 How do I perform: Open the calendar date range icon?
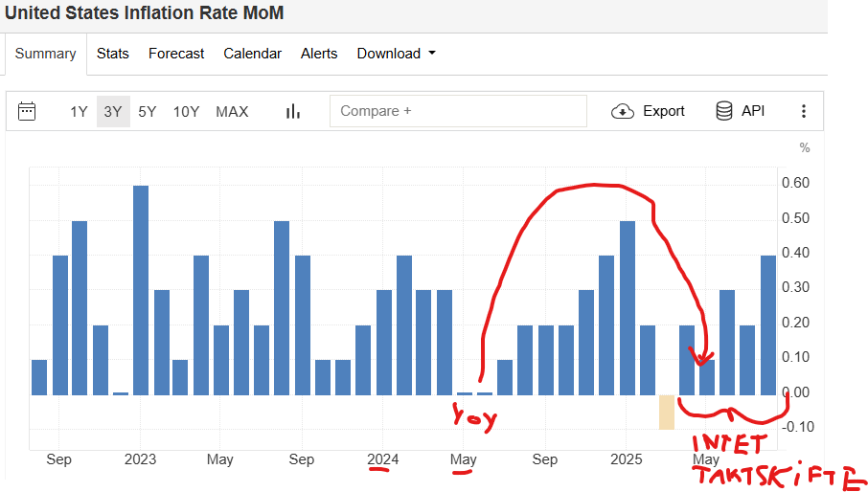click(27, 111)
